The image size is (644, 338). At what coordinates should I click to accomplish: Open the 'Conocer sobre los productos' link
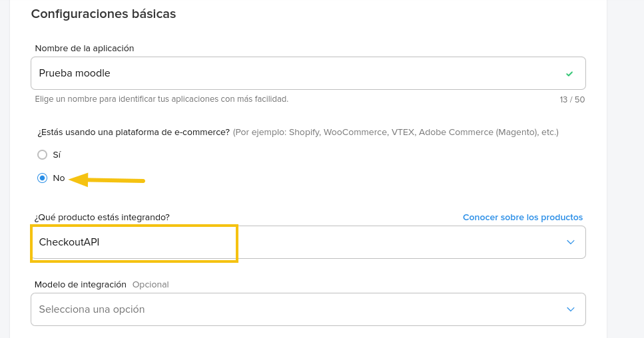coord(522,218)
